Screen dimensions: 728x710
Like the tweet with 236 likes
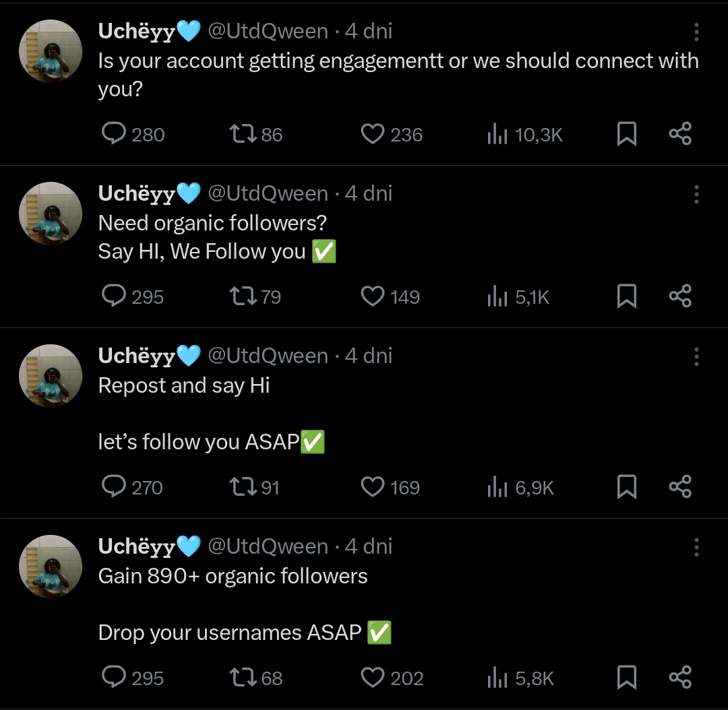pos(372,134)
